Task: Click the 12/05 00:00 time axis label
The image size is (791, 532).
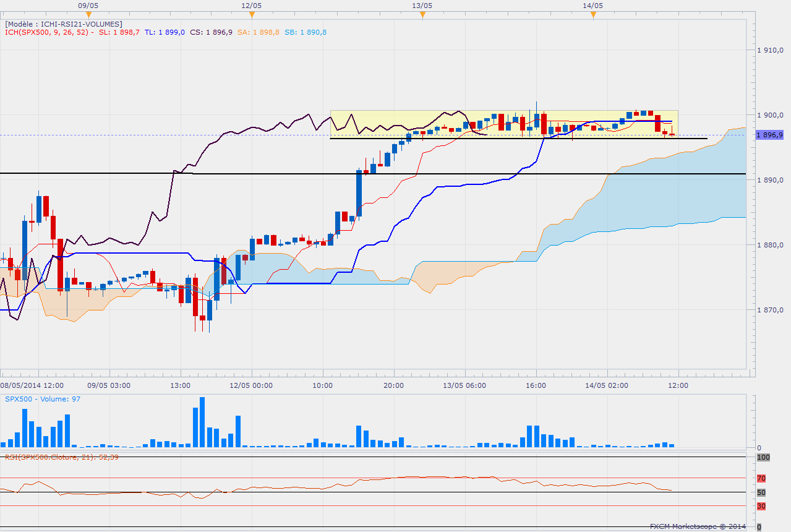Action: 252,385
